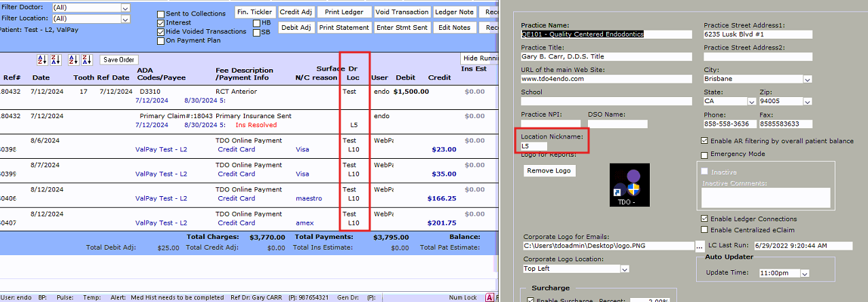Open the State dropdown showing CA
Screen dimensions: 868x302
752,101
